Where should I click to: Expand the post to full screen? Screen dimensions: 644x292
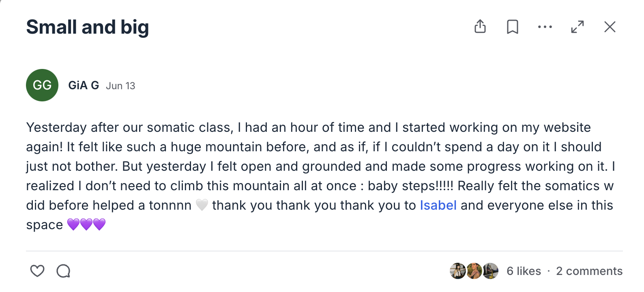[x=577, y=27]
